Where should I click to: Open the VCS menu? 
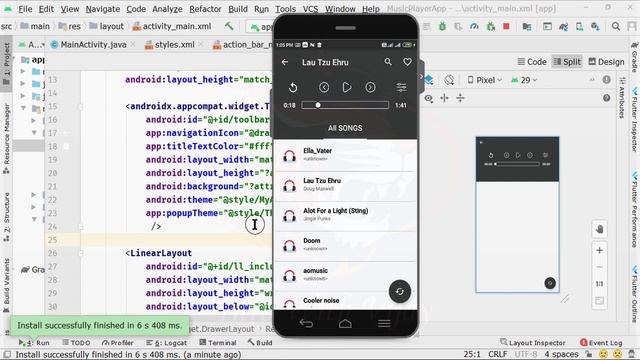pyautogui.click(x=310, y=9)
